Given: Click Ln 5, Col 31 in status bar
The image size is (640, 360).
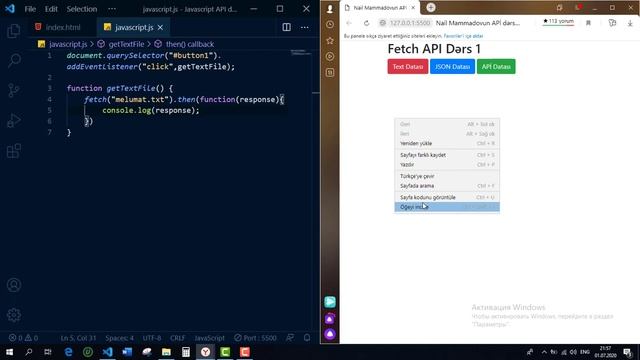Looking at the screenshot, I should [78, 338].
